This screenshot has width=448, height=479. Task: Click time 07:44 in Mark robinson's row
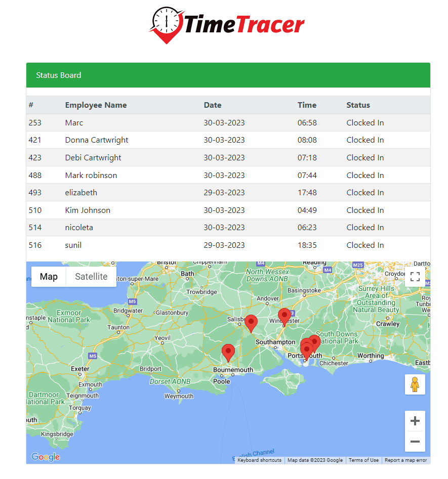[307, 176]
